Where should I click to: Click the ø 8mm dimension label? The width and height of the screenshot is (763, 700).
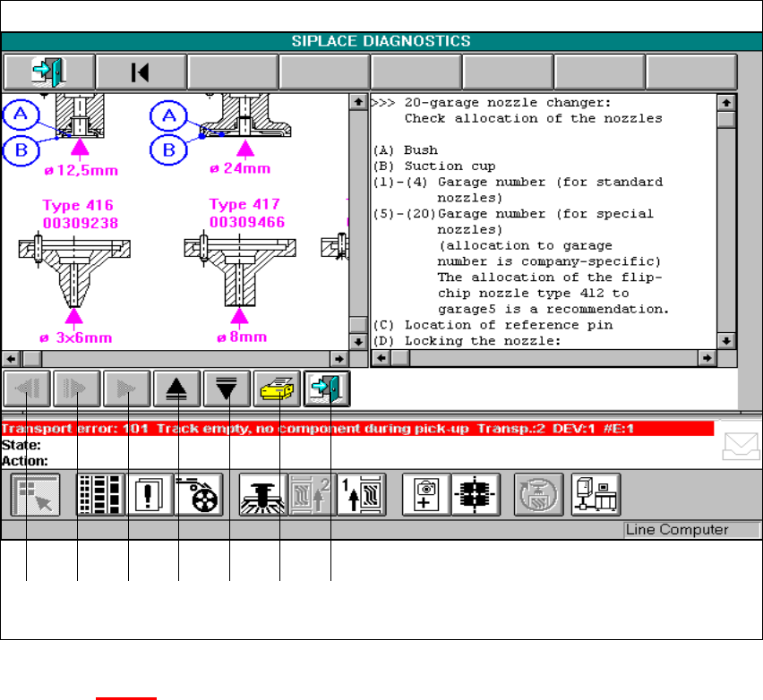click(242, 337)
